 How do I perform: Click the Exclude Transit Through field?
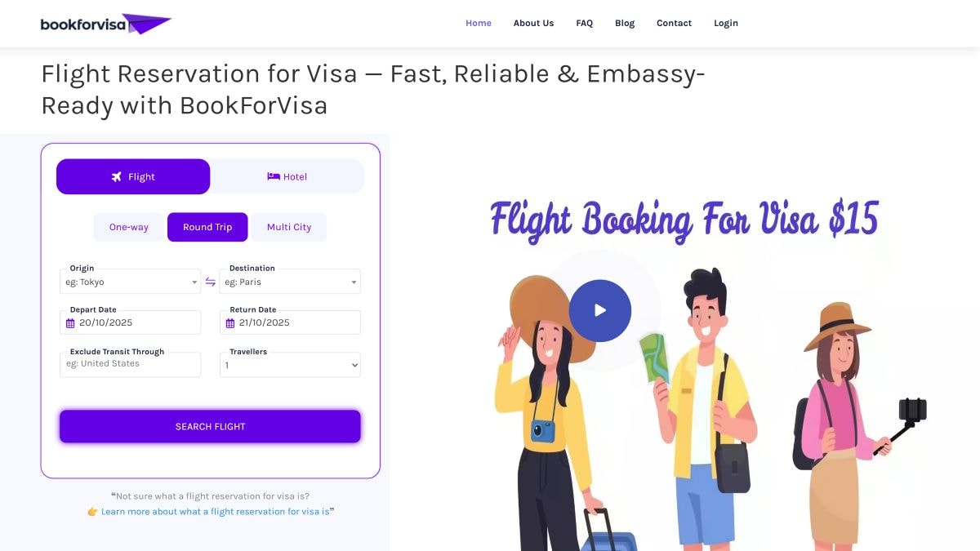pos(130,365)
